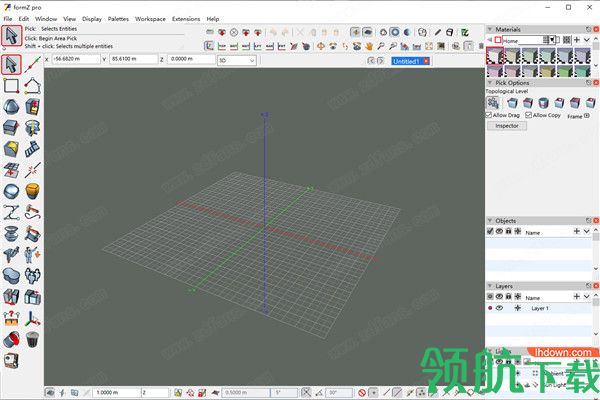Select the golden barrel-shaped object tool
600x400 pixels.
pyautogui.click(x=33, y=191)
